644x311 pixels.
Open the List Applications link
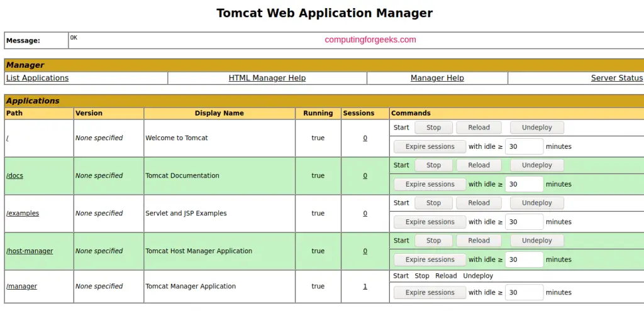point(37,78)
